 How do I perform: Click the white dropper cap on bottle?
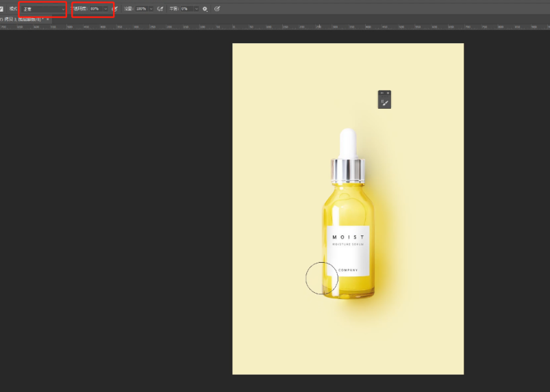coord(348,142)
